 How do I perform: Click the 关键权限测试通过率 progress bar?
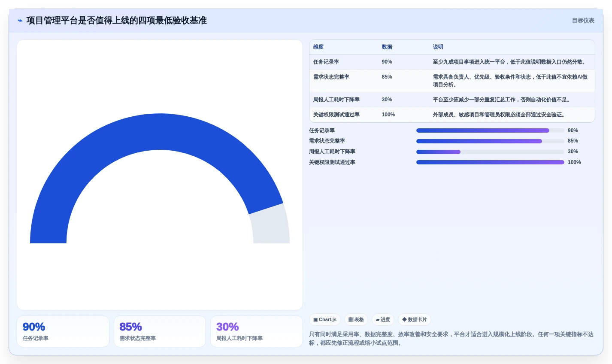click(x=490, y=162)
